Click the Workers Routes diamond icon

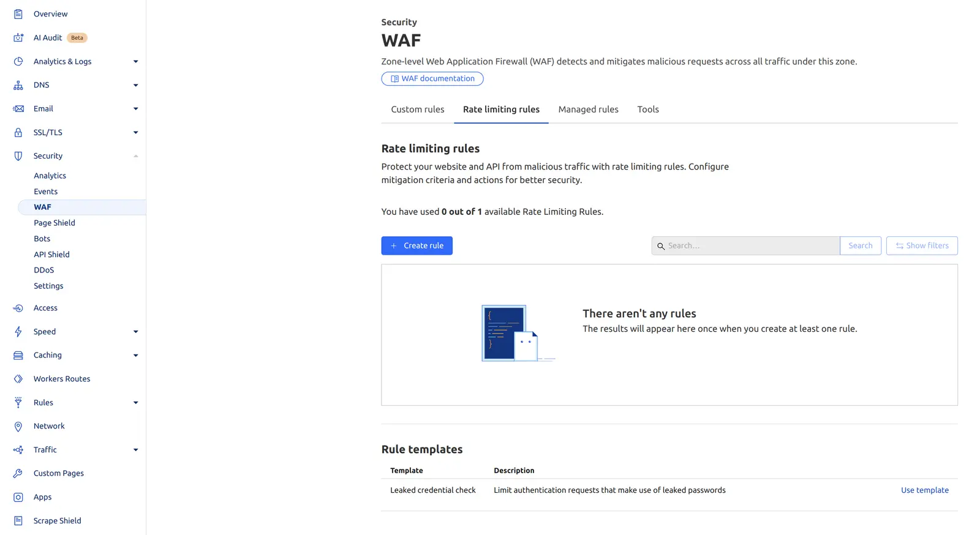click(18, 379)
